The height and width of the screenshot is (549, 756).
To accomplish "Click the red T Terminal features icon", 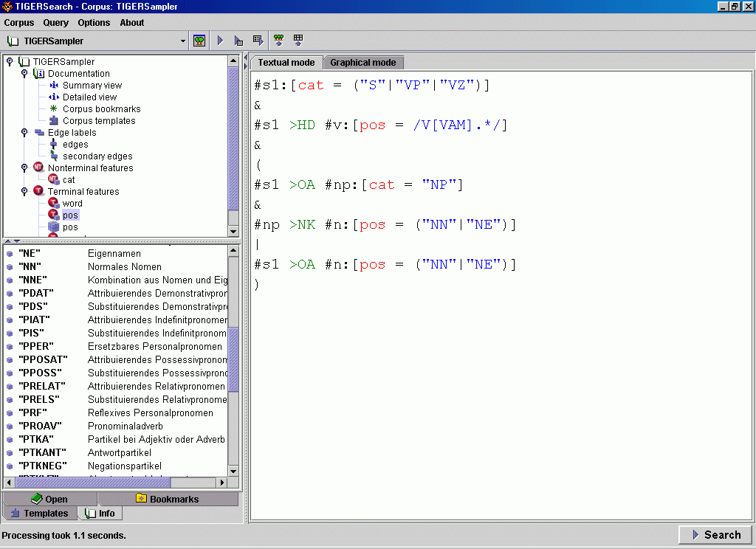I will tap(38, 191).
